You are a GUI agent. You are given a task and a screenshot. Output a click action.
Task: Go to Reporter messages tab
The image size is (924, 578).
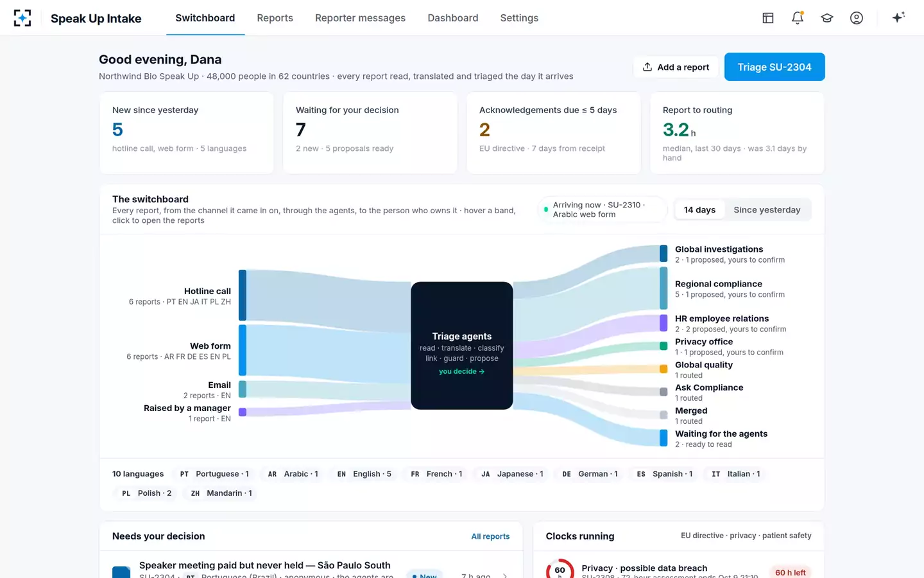[360, 18]
